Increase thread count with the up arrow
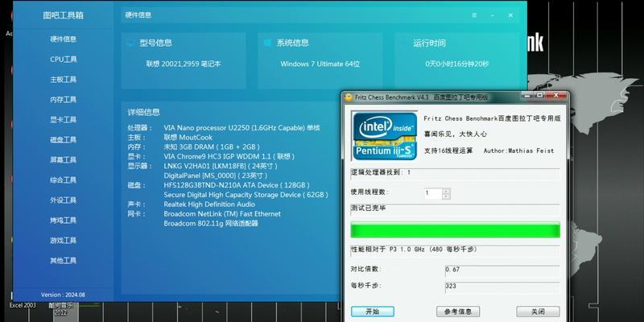 (x=446, y=191)
